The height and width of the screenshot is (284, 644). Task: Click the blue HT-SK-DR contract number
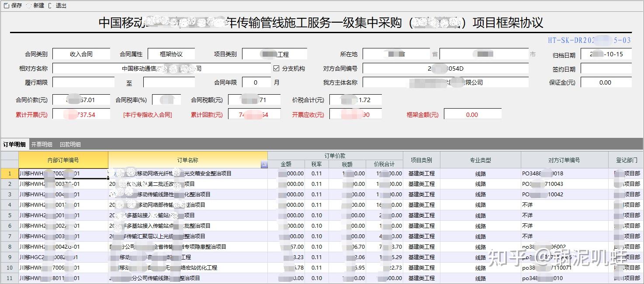pos(589,40)
